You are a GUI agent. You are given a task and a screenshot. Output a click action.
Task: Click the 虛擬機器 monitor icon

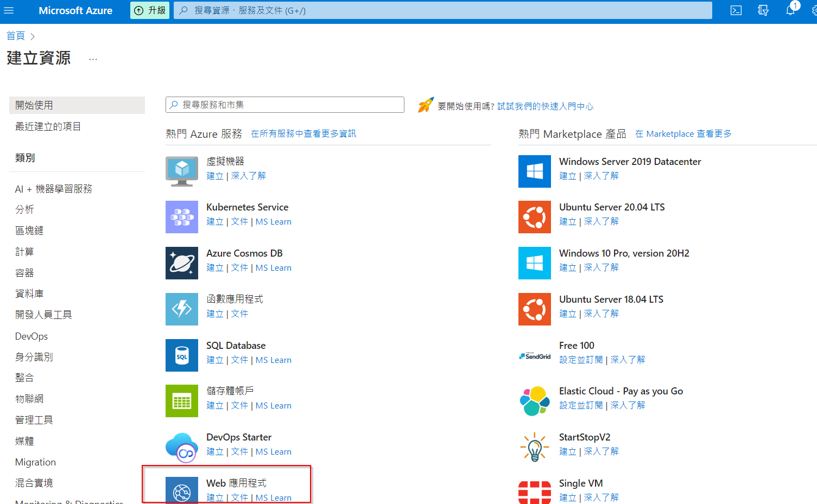pos(182,171)
